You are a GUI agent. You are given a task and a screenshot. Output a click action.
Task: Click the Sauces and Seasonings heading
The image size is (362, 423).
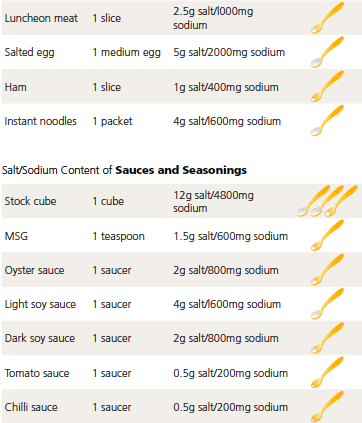181,170
